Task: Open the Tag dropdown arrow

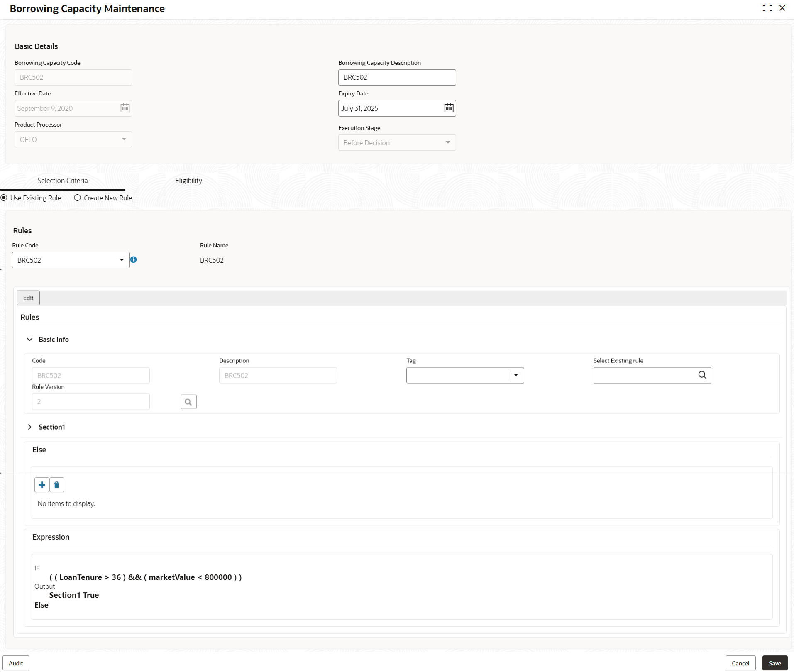Action: point(516,375)
